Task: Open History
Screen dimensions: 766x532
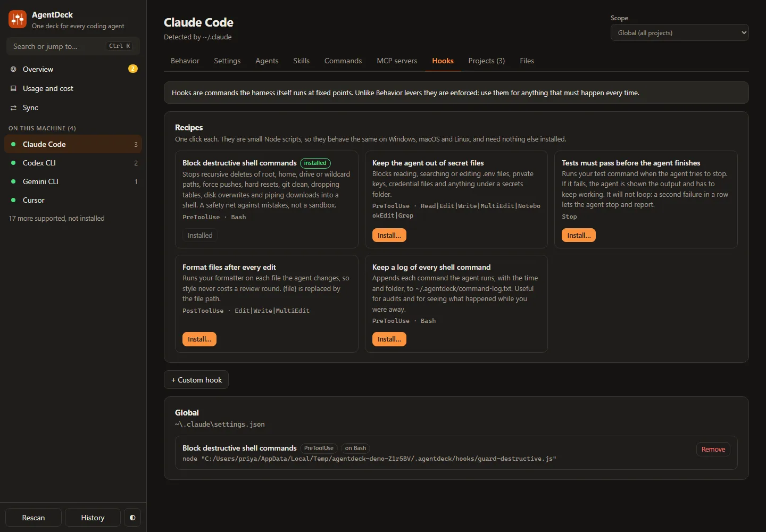Action: (93, 518)
